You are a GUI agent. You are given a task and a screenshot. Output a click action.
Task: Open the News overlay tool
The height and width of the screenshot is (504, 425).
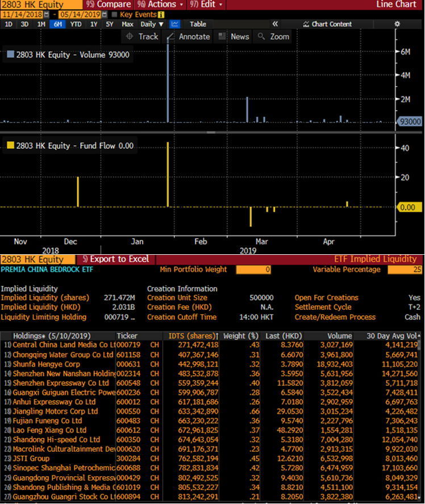(234, 37)
